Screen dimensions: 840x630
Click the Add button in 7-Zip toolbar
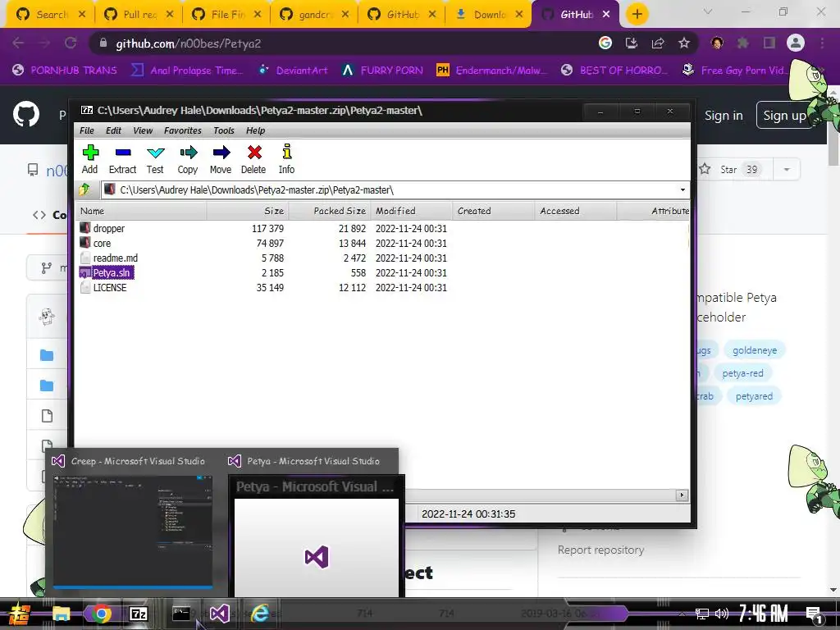click(90, 159)
